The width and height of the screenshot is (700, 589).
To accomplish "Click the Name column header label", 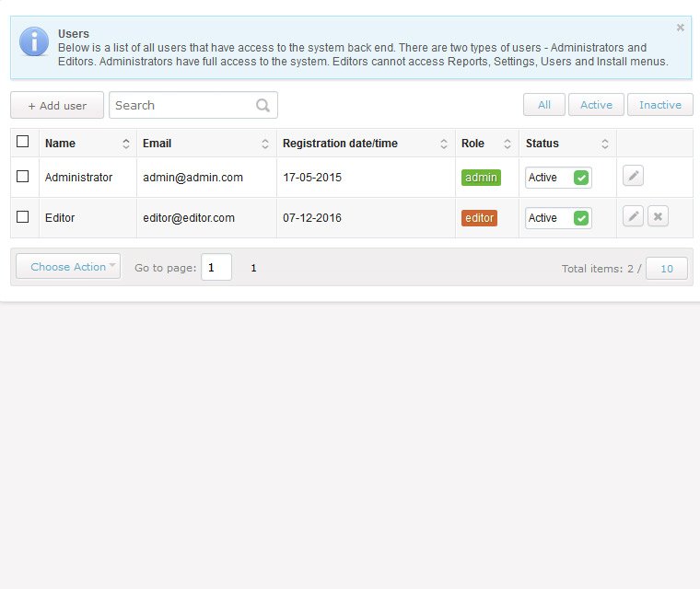I will tap(60, 144).
